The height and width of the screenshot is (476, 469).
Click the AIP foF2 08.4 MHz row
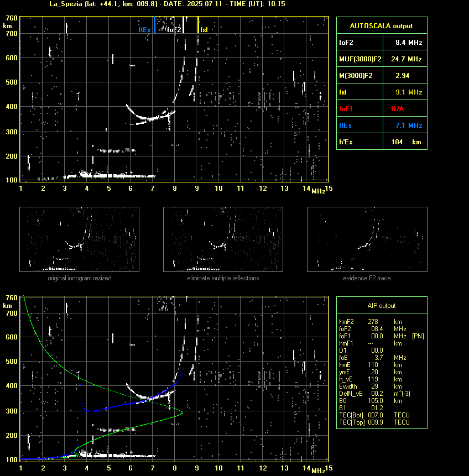(x=373, y=329)
